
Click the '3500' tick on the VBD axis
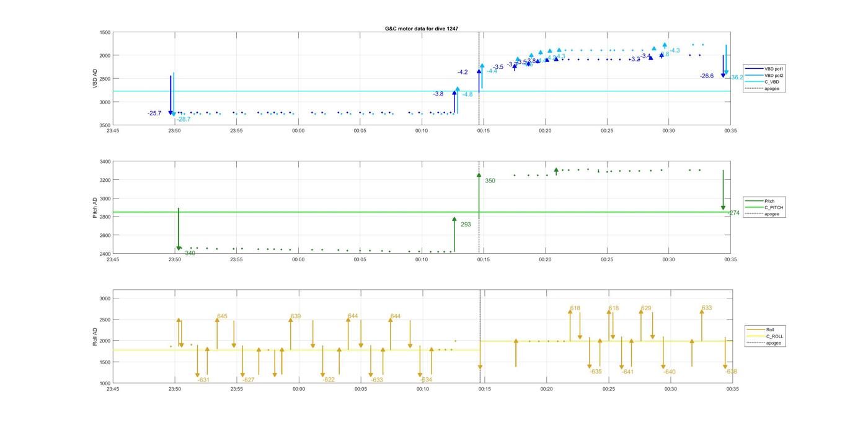(x=105, y=125)
